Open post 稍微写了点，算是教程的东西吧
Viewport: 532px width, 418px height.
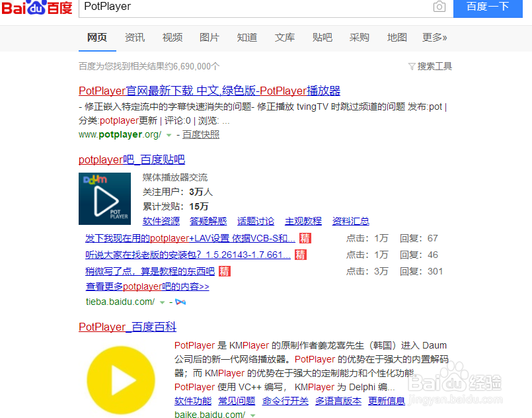[x=150, y=271]
